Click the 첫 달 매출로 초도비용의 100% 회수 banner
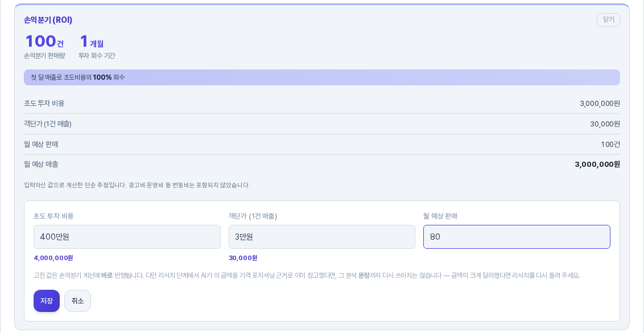This screenshot has width=644, height=333. (321, 77)
